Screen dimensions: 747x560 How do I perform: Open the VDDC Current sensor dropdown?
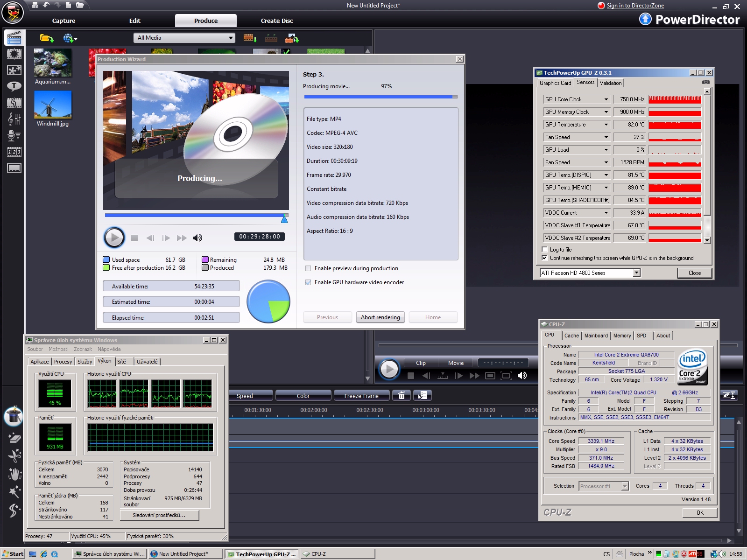tap(606, 213)
